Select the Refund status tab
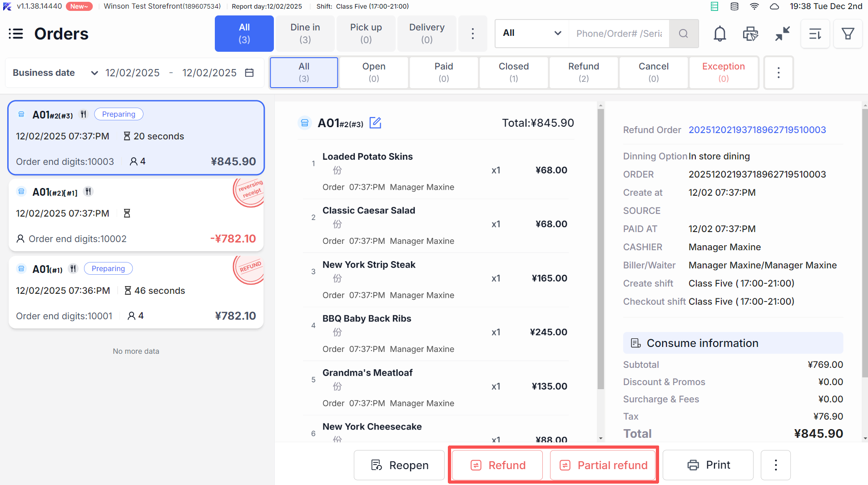Viewport: 868px width, 485px height. 583,72
